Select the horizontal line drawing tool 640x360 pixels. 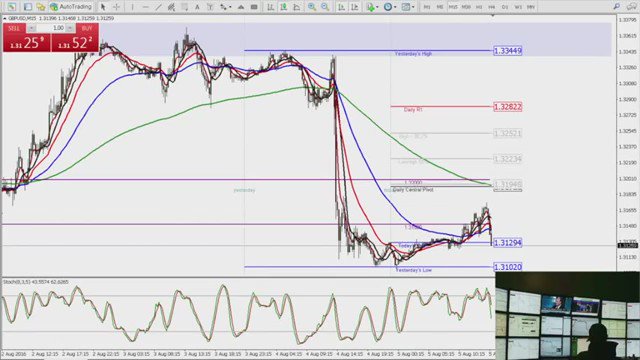(x=145, y=7)
